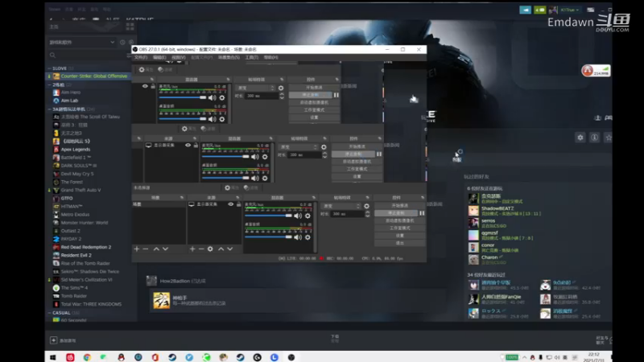Viewport: 644px width, 362px height.
Task: Add a scene with the bottom Scenes plus icon
Action: point(137,249)
